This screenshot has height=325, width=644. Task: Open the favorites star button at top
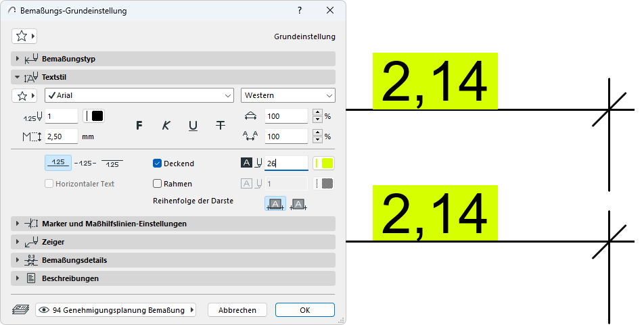(24, 36)
